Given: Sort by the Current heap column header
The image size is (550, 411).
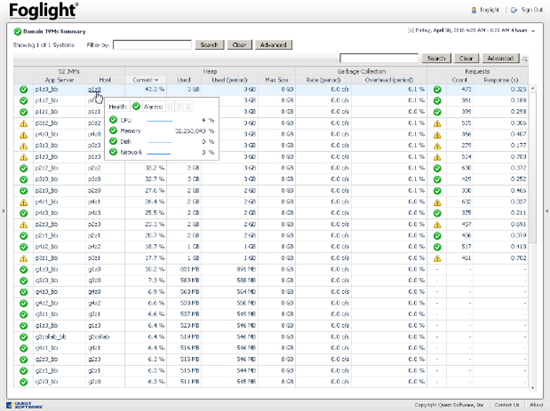Looking at the screenshot, I should coord(145,80).
